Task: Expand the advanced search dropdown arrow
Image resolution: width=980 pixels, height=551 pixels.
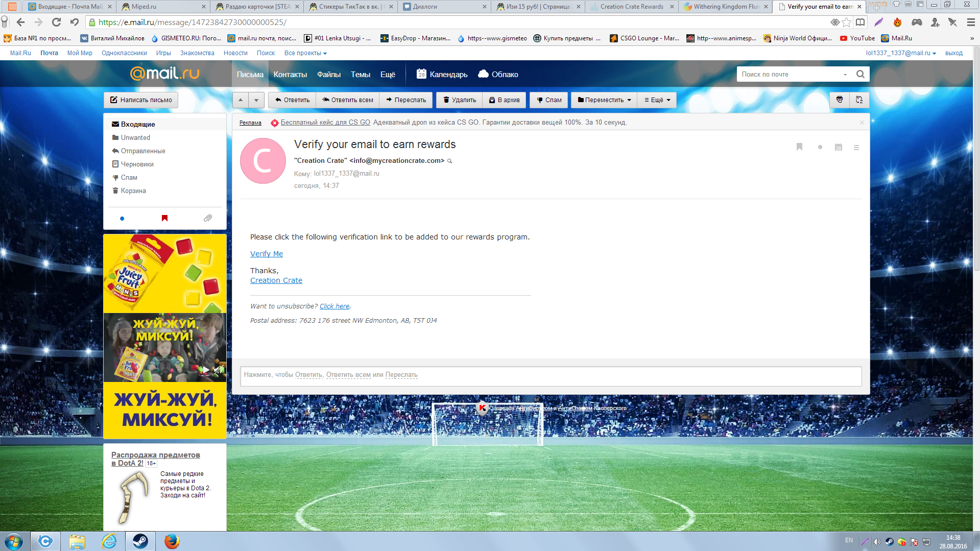Action: pos(845,75)
